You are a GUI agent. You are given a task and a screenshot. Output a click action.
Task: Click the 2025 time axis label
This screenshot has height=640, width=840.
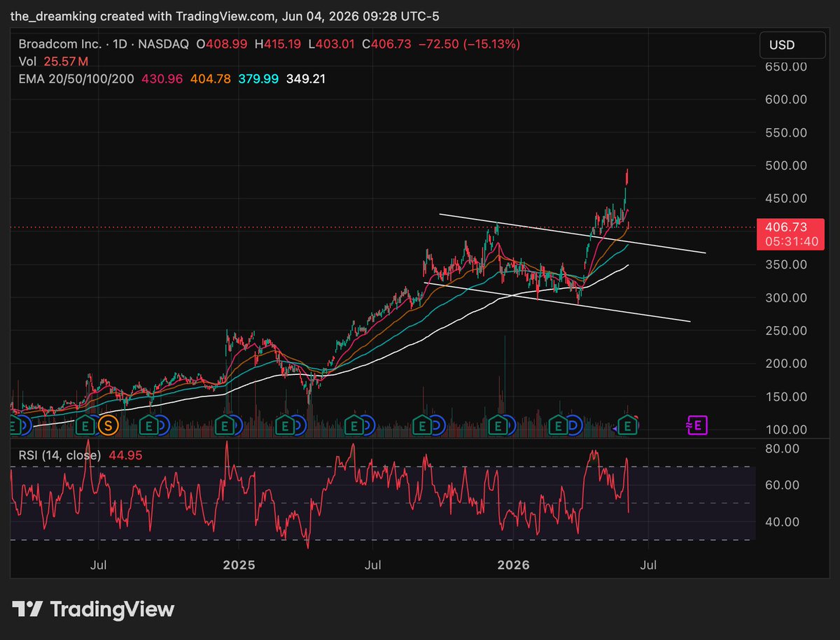point(238,564)
